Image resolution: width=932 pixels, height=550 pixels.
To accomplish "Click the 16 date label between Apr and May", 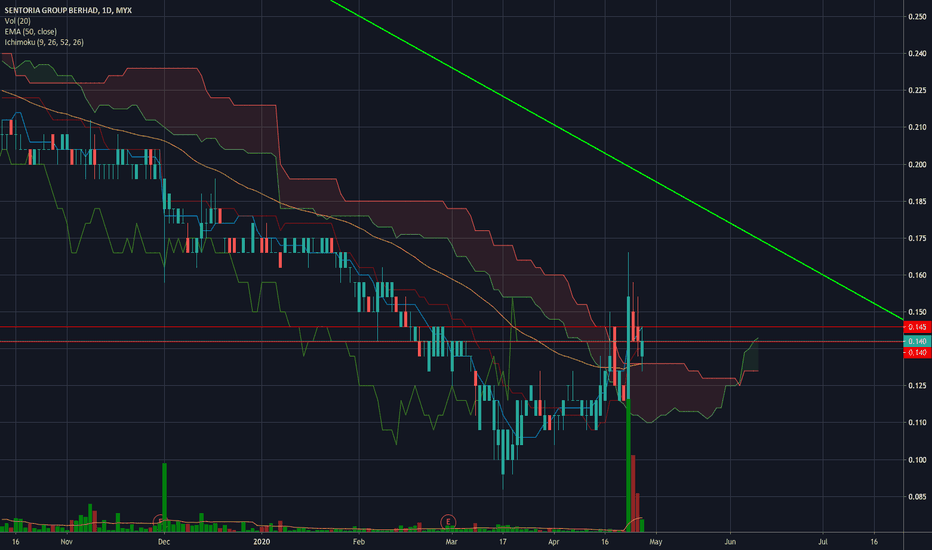I will (604, 542).
